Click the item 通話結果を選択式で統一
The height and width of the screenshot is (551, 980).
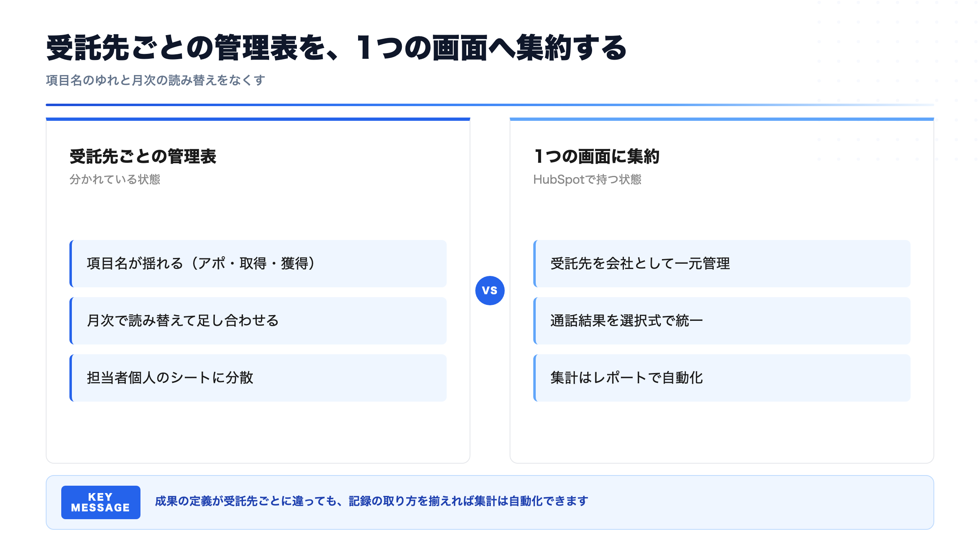[722, 321]
